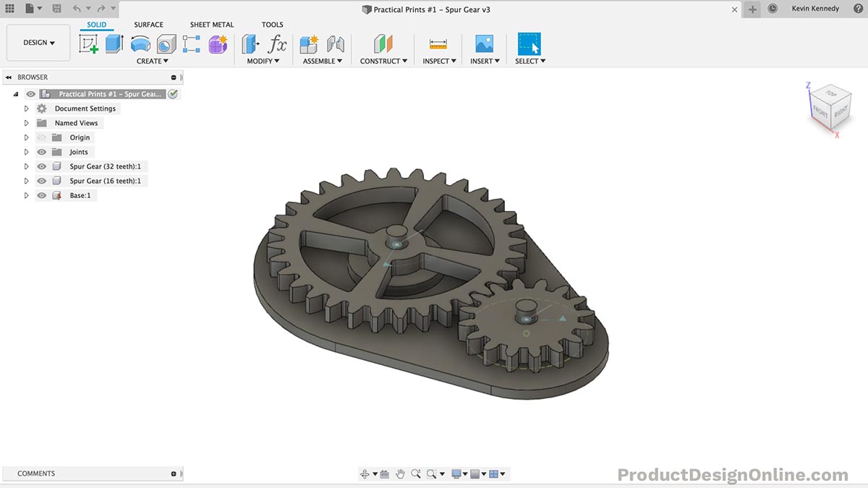Hide the Spur Gear (32 teeth) component
Image resolution: width=868 pixels, height=488 pixels.
click(41, 166)
